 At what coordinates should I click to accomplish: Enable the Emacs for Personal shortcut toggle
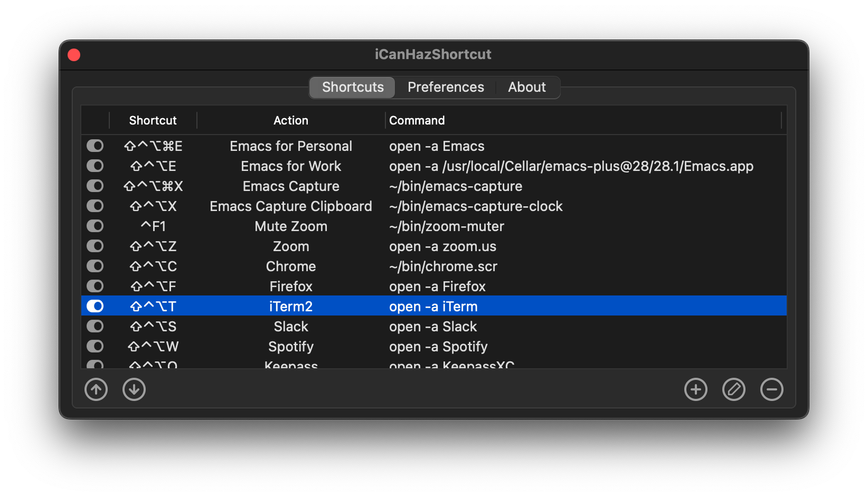[x=95, y=146]
